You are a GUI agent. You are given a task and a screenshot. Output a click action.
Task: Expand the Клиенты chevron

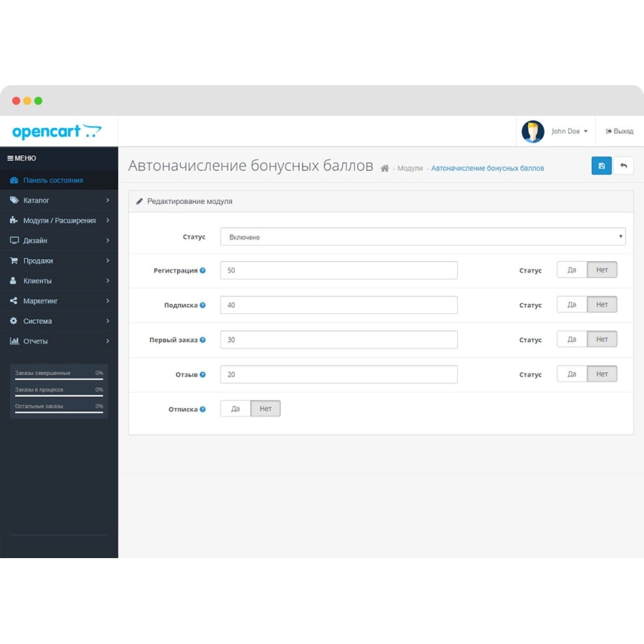(x=107, y=280)
